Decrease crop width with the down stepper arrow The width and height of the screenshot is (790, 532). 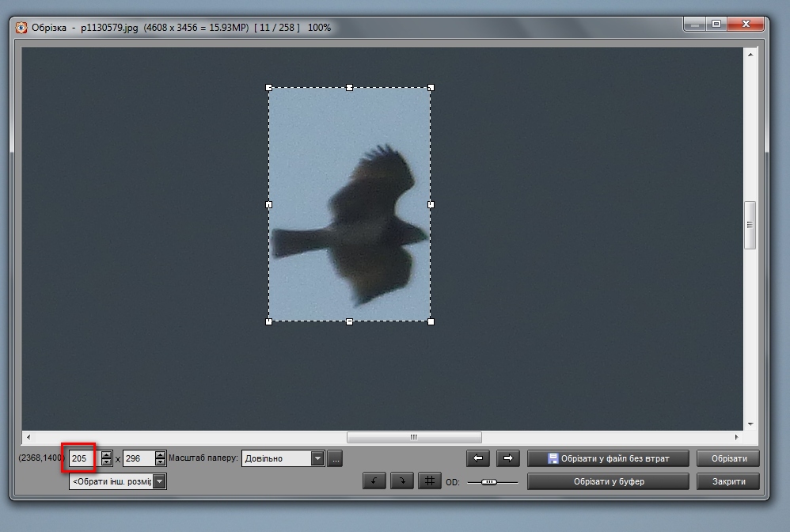pos(107,462)
